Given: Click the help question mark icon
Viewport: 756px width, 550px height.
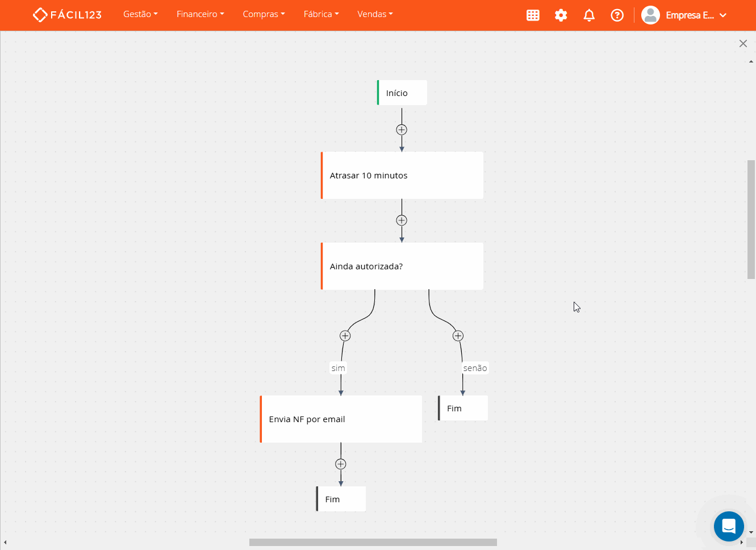Looking at the screenshot, I should [617, 15].
